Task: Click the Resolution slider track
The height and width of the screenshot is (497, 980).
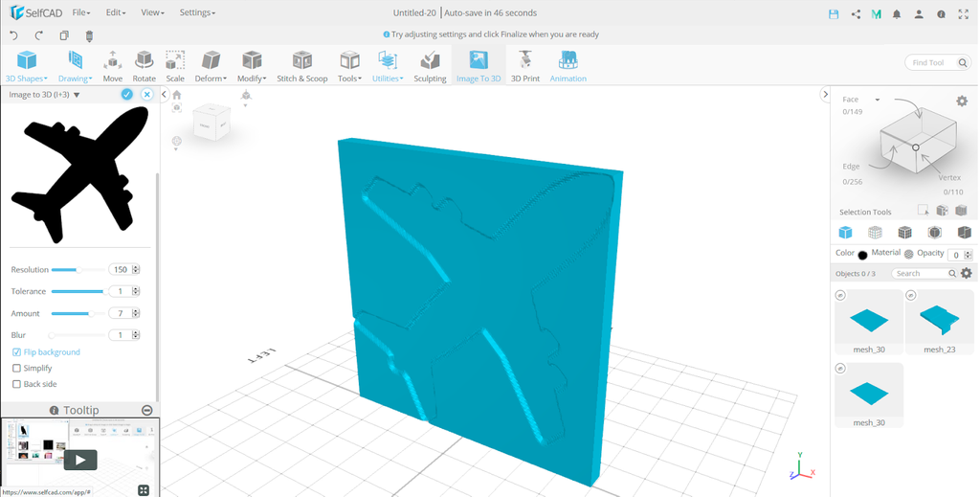Action: pos(77,270)
